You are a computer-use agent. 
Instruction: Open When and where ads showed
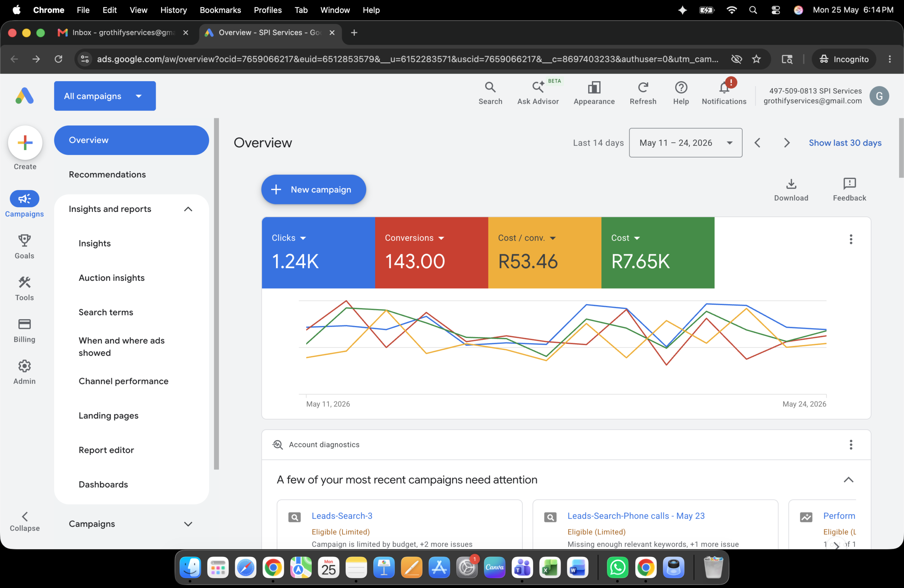[121, 347]
